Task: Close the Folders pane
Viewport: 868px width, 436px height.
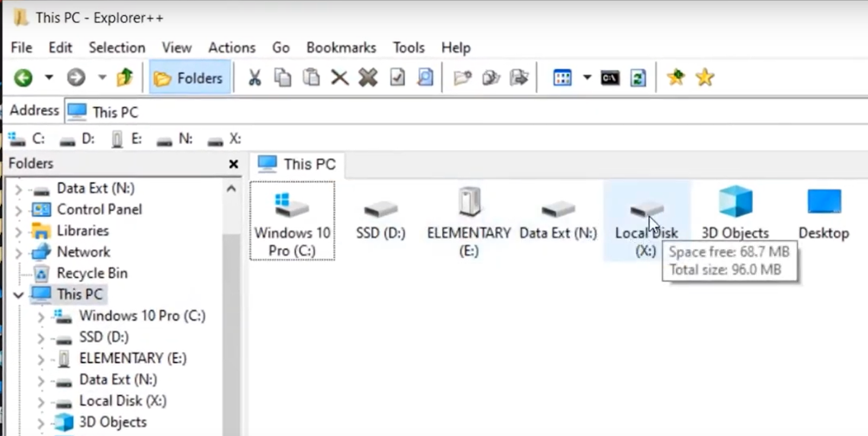Action: coord(234,164)
